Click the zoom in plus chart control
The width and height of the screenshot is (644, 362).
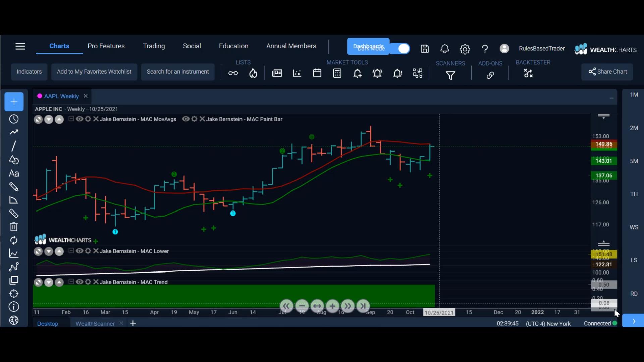[332, 306]
